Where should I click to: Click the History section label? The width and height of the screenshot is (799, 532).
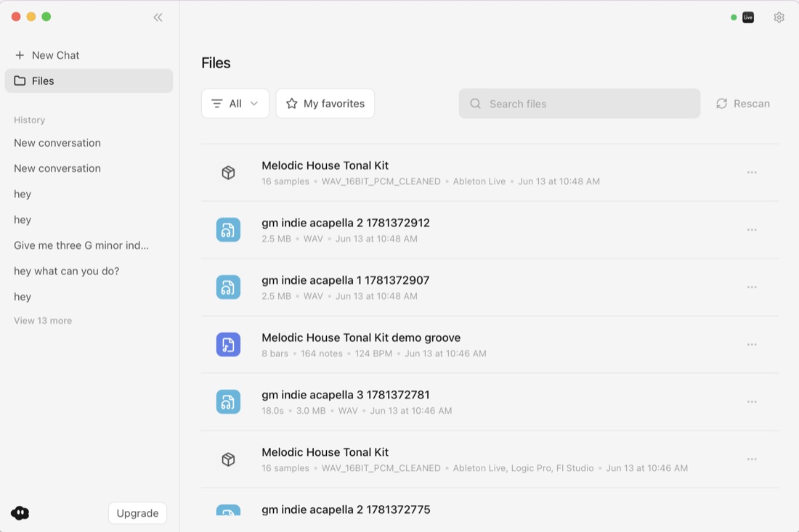[30, 120]
